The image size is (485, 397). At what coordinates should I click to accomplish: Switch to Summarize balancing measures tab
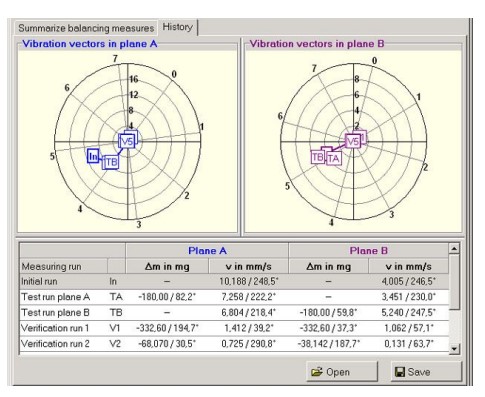86,28
